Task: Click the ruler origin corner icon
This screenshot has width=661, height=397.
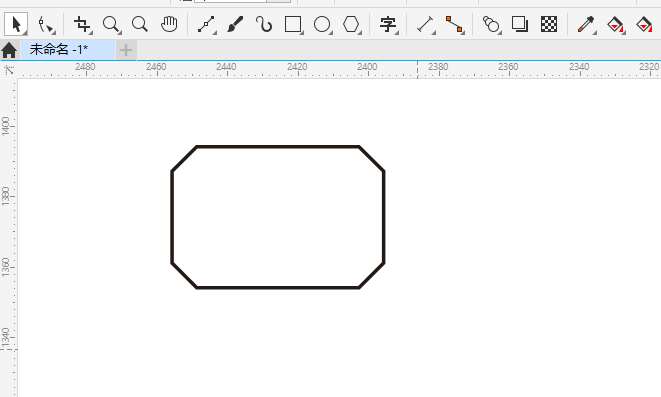Action: click(x=9, y=70)
